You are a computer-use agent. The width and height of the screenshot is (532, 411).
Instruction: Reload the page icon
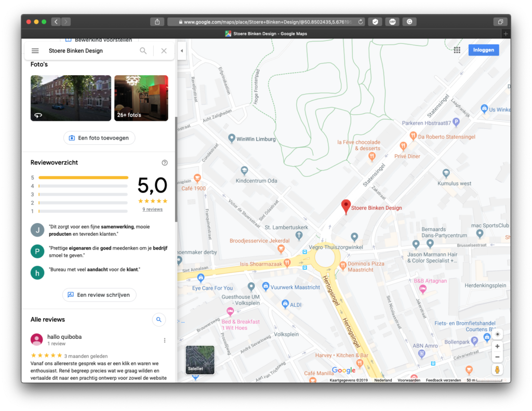point(361,22)
